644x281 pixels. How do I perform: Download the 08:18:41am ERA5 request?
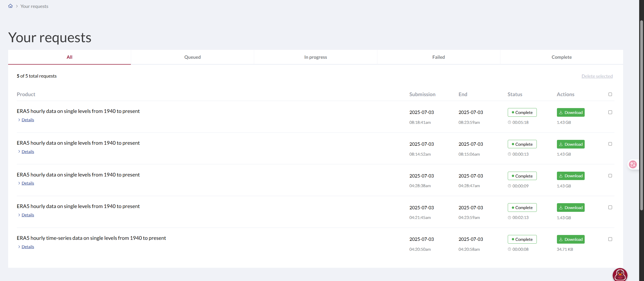tap(570, 112)
